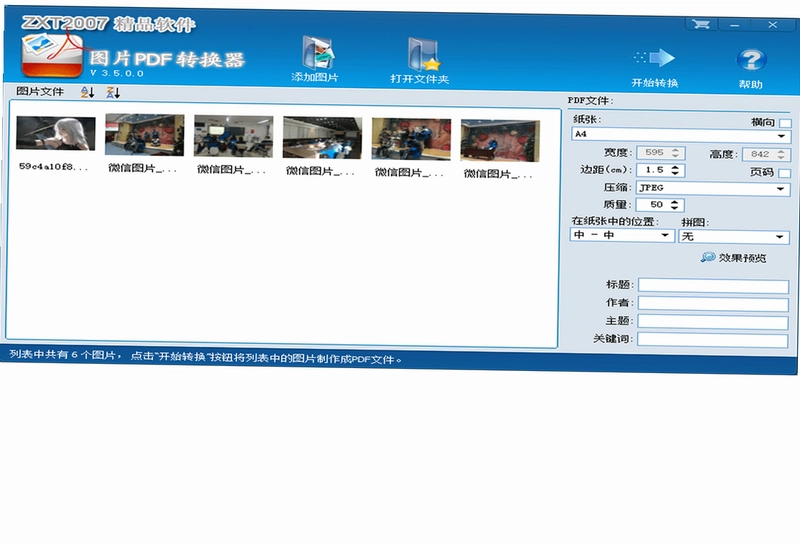The width and height of the screenshot is (800, 543).
Task: Select the sixth thumbnail with floral backdrop
Action: pos(500,141)
